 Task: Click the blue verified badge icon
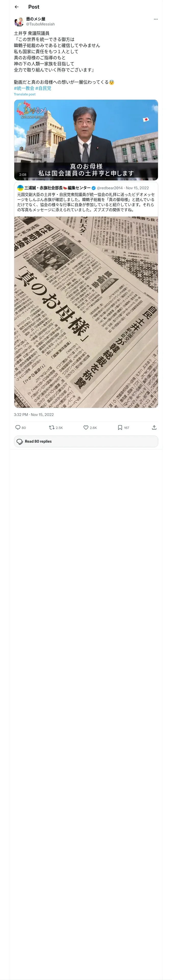(x=94, y=188)
